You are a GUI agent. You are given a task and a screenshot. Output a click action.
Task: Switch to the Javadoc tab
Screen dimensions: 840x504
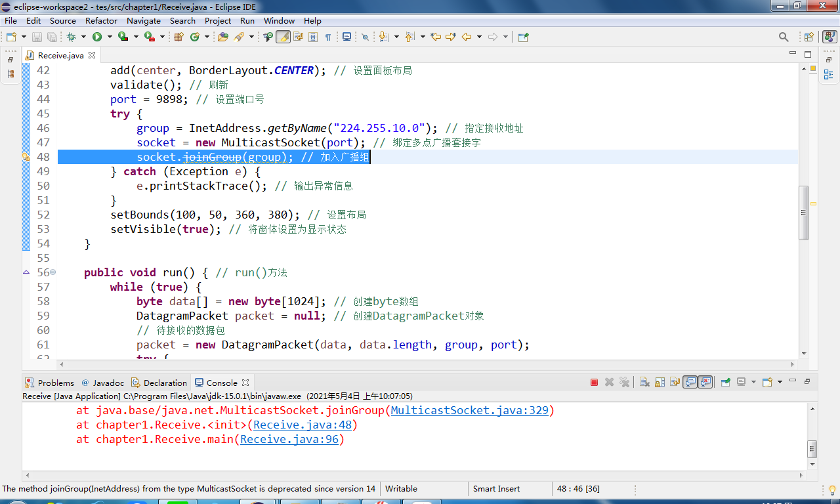[x=103, y=383]
